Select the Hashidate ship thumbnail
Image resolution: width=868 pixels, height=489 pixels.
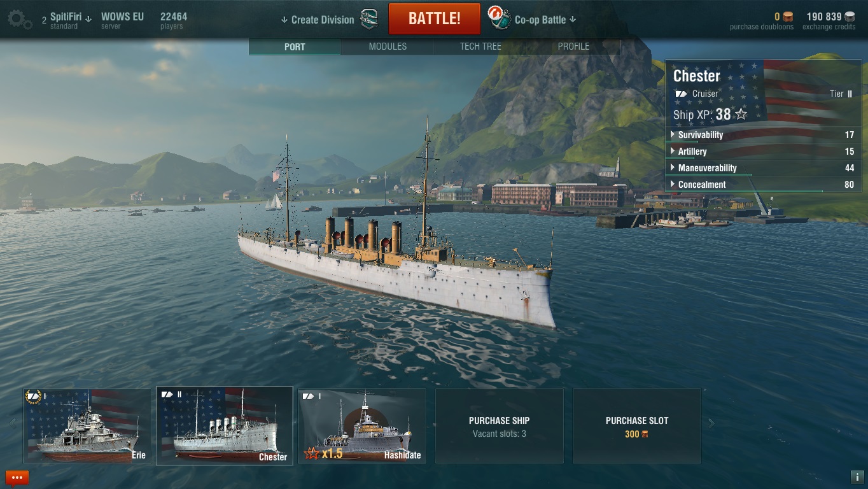(362, 426)
